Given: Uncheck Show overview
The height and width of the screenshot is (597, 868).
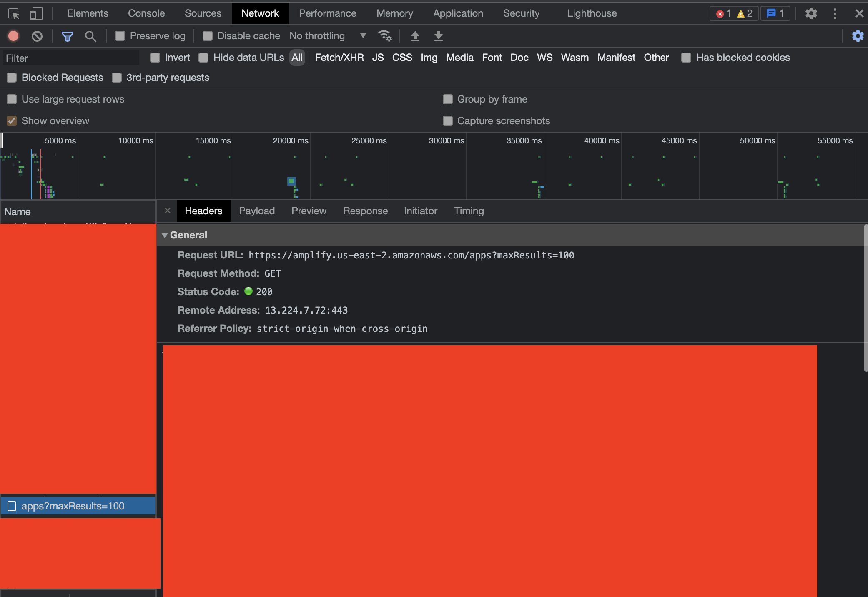Looking at the screenshot, I should point(12,120).
